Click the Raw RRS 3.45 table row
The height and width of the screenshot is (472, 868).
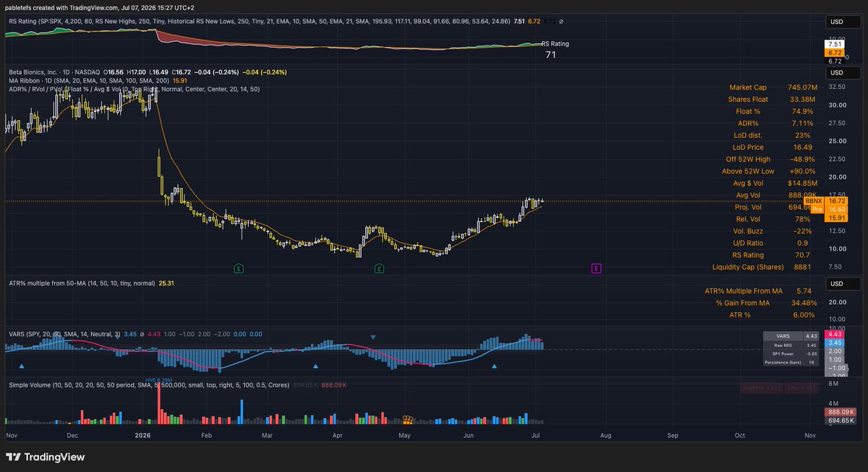pyautogui.click(x=792, y=346)
